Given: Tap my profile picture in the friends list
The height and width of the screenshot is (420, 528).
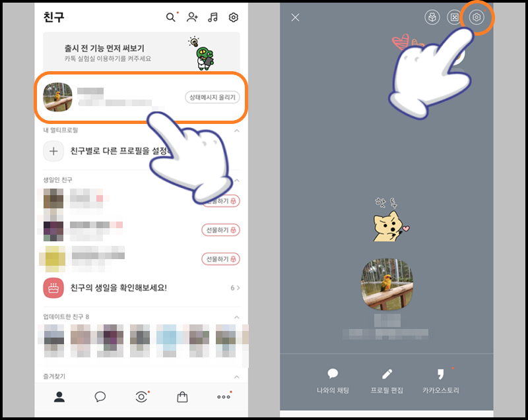Looking at the screenshot, I should 57,97.
